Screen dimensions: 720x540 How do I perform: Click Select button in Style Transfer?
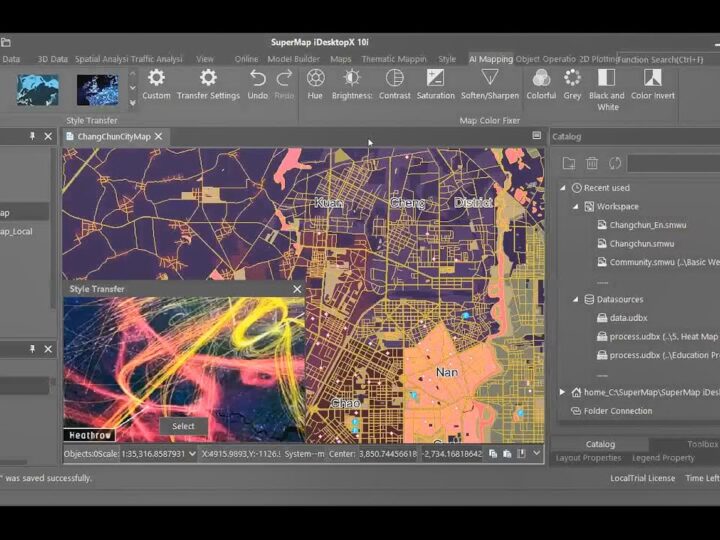(183, 426)
